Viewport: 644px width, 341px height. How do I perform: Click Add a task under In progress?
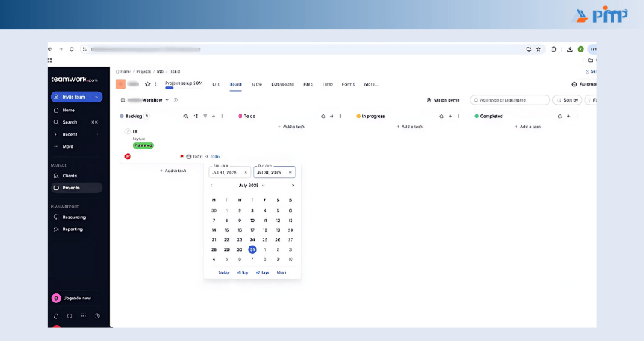409,127
